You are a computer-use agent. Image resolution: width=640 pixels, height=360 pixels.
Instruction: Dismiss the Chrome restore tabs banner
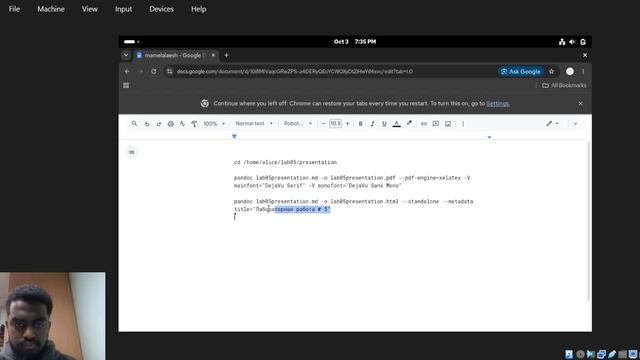pyautogui.click(x=580, y=104)
